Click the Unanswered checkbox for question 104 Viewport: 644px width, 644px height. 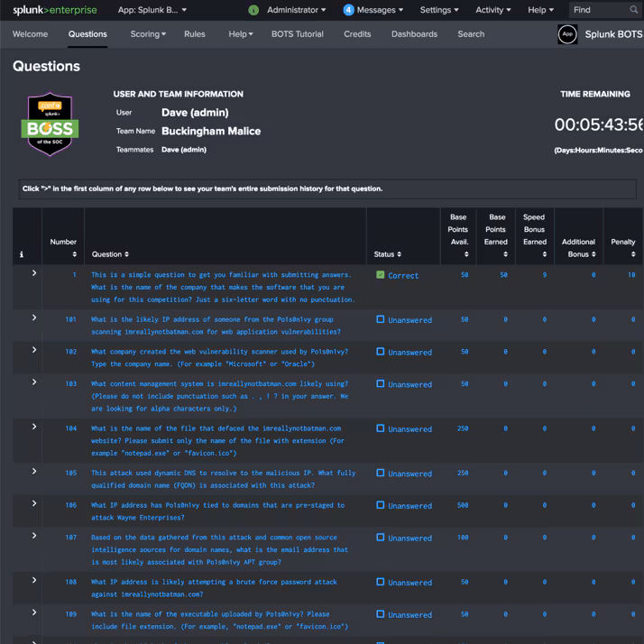coord(381,428)
